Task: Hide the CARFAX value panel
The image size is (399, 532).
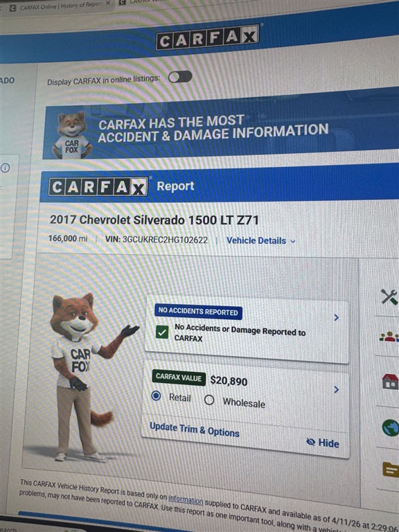Action: [x=323, y=443]
